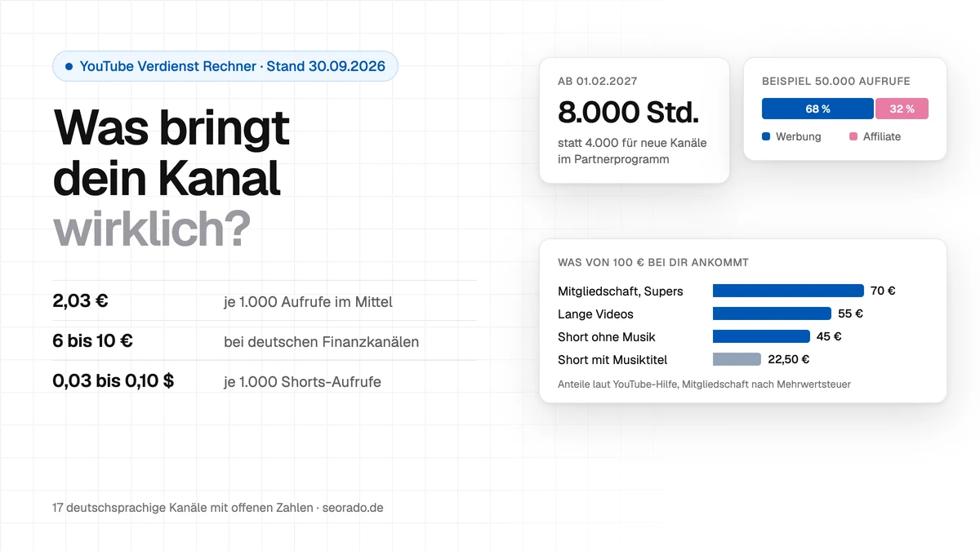Click 'statt 4.000 für neue Kanäle' text
Screen dimensions: 980x551
click(x=632, y=143)
